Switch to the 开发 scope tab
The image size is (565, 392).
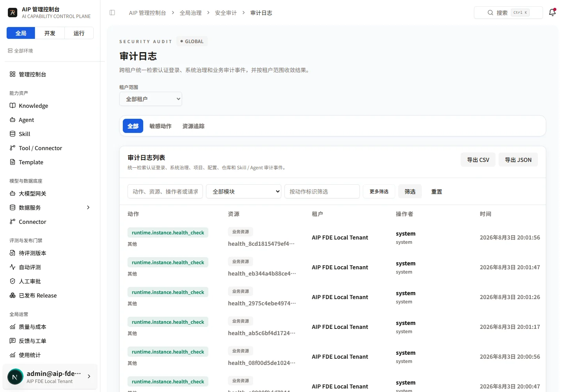point(50,33)
